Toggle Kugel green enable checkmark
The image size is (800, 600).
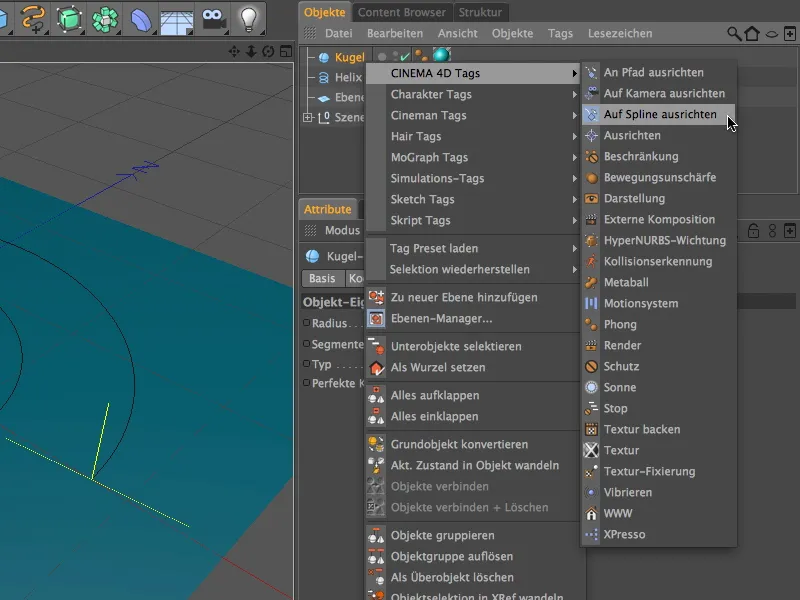(x=405, y=57)
